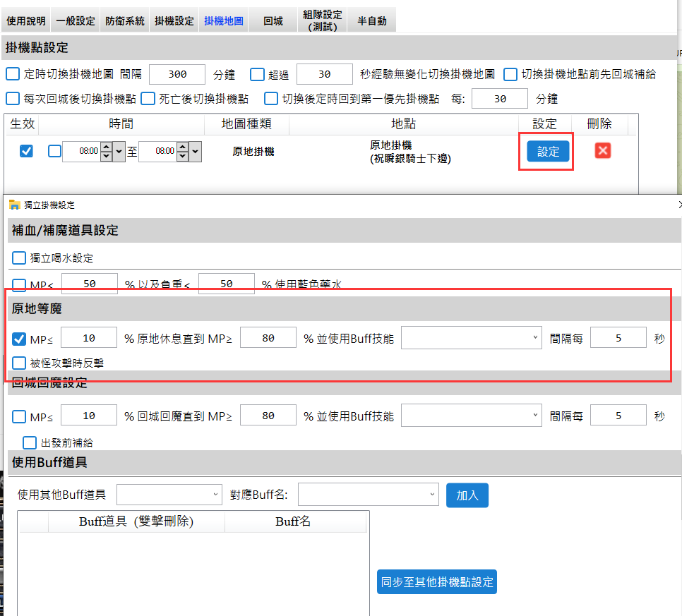
Task: Click MP≥ 80 field in 原地等魔
Action: pyautogui.click(x=268, y=338)
